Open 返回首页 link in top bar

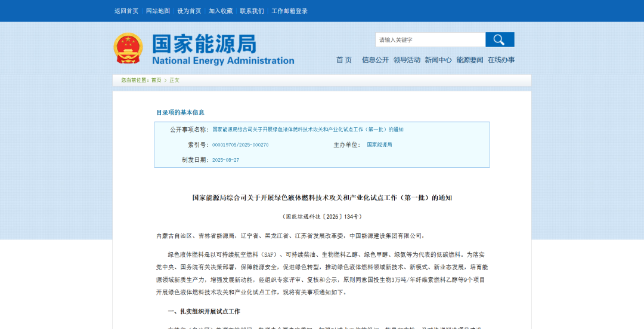tap(126, 11)
